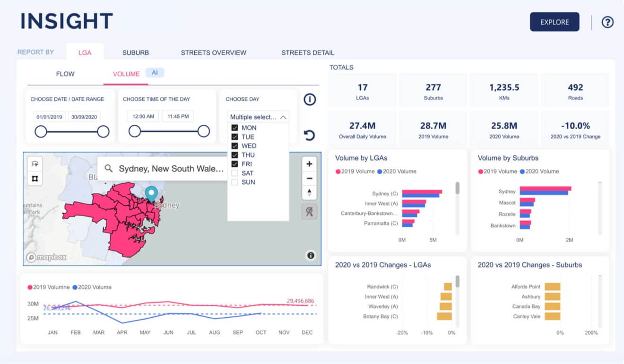Click the help question mark icon
The image size is (624, 364).
[607, 22]
